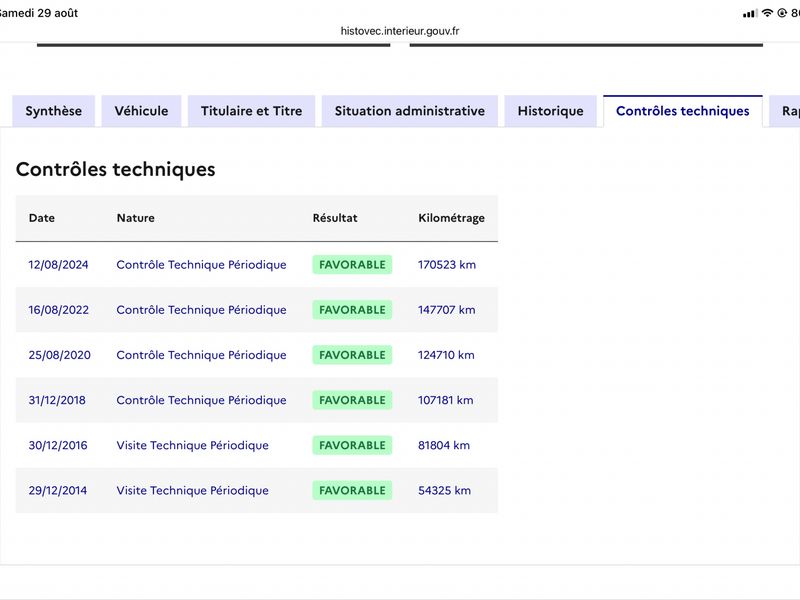Tap the Wi-Fi status icon

pyautogui.click(x=767, y=13)
